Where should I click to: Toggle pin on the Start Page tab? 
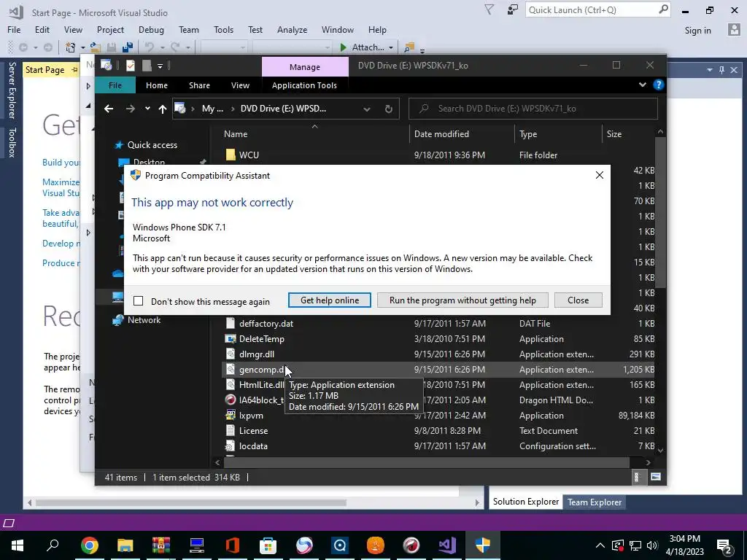pos(74,69)
